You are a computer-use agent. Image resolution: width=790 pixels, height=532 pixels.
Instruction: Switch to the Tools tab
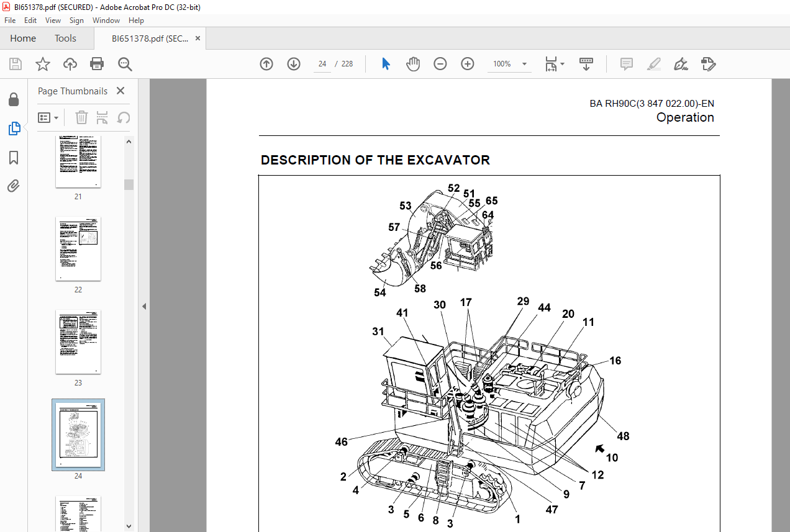pos(65,38)
